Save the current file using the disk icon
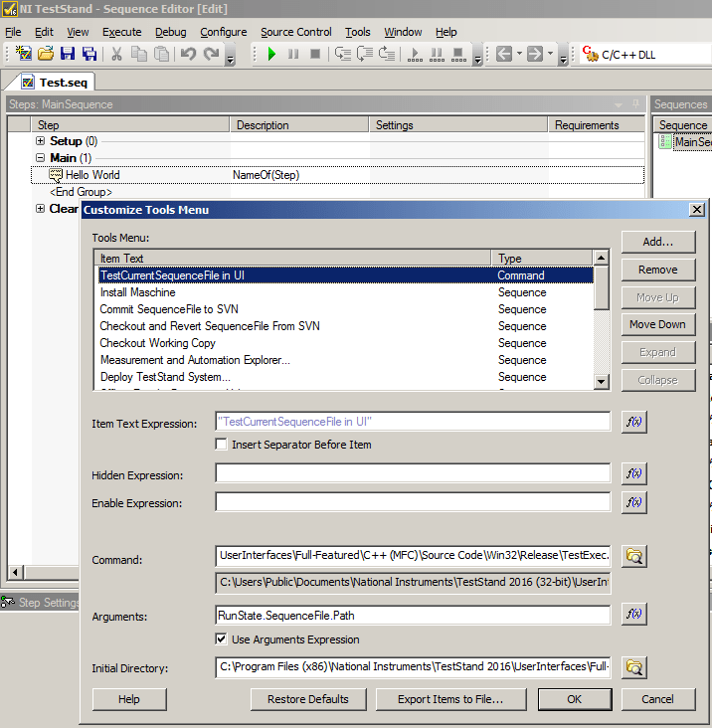712x728 pixels. click(x=68, y=54)
